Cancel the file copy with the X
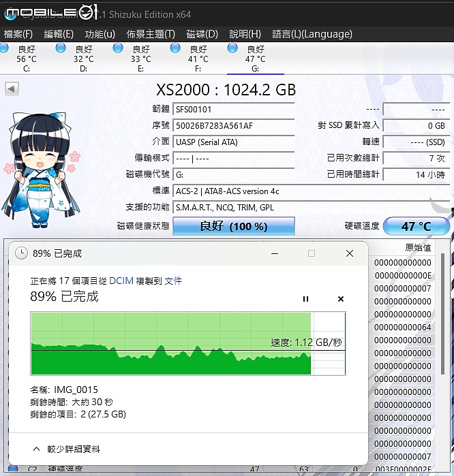The image size is (454, 476). tap(341, 299)
